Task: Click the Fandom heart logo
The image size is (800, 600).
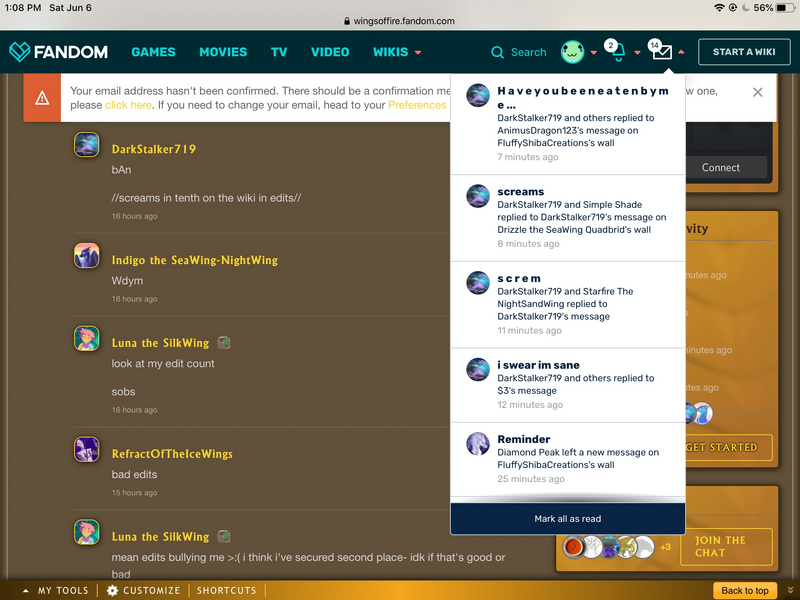Action: click(19, 52)
